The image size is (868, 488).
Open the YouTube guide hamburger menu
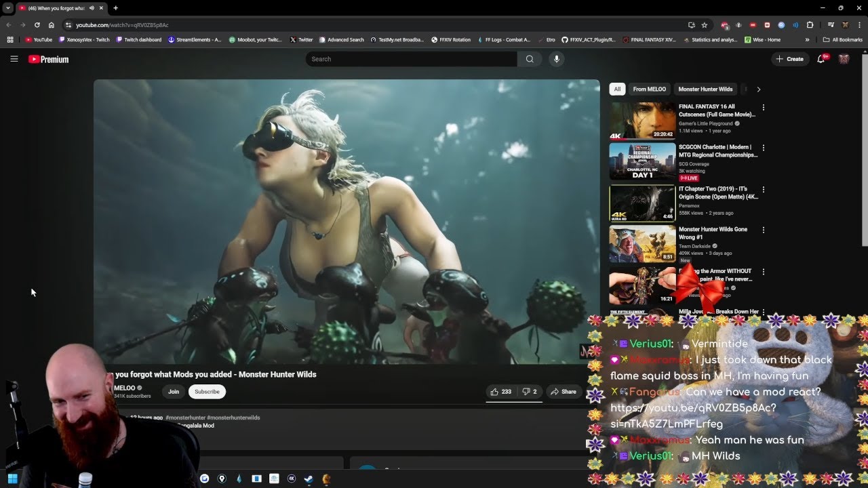coord(14,59)
